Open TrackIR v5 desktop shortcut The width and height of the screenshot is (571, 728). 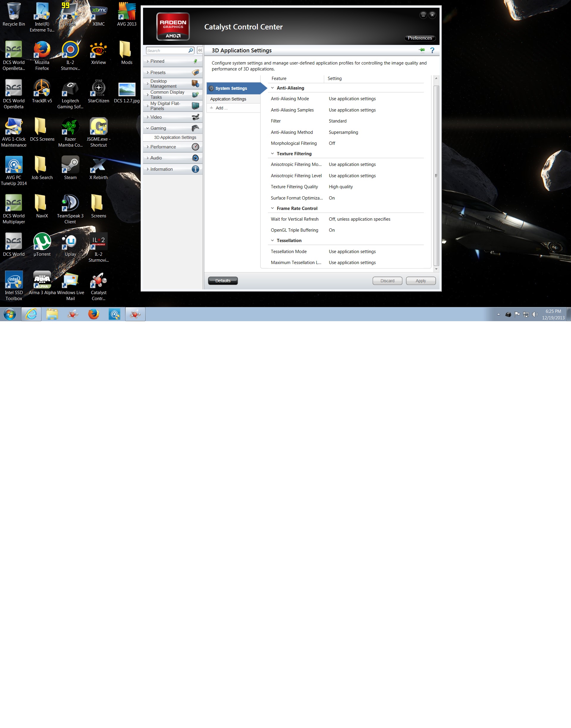[42, 91]
